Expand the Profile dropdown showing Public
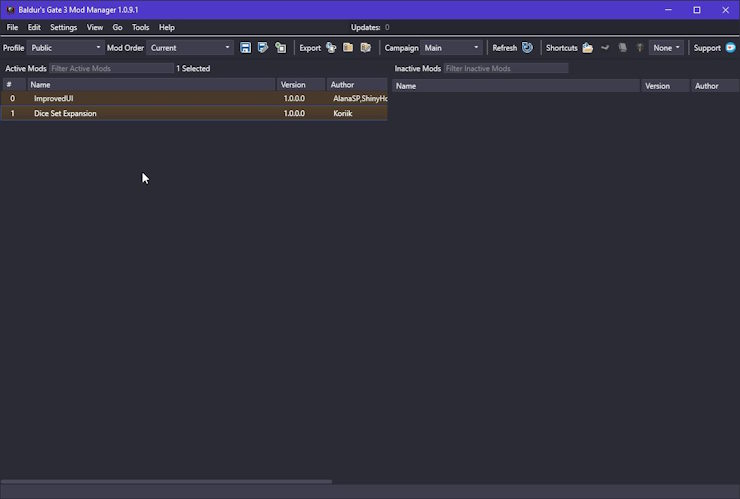 [66, 48]
